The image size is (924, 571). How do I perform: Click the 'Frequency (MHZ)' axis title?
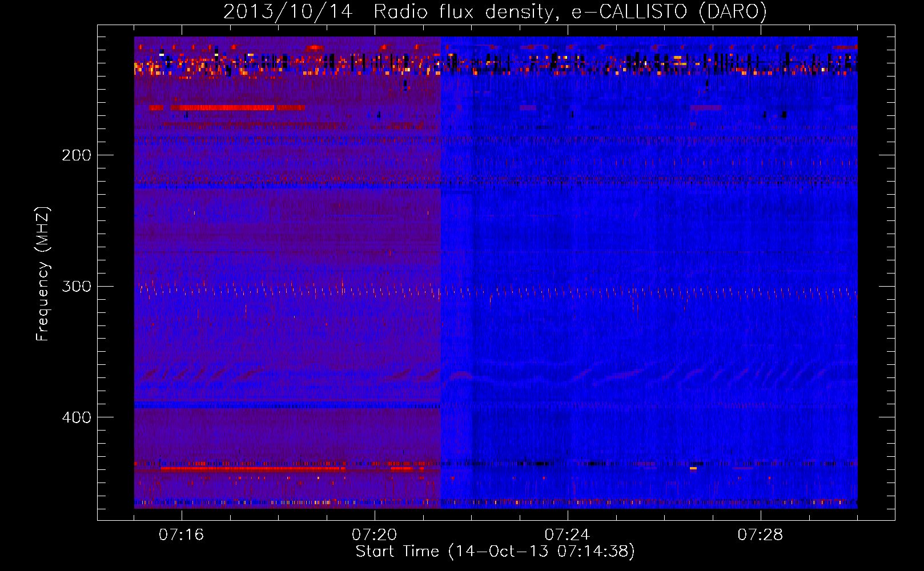[43, 274]
